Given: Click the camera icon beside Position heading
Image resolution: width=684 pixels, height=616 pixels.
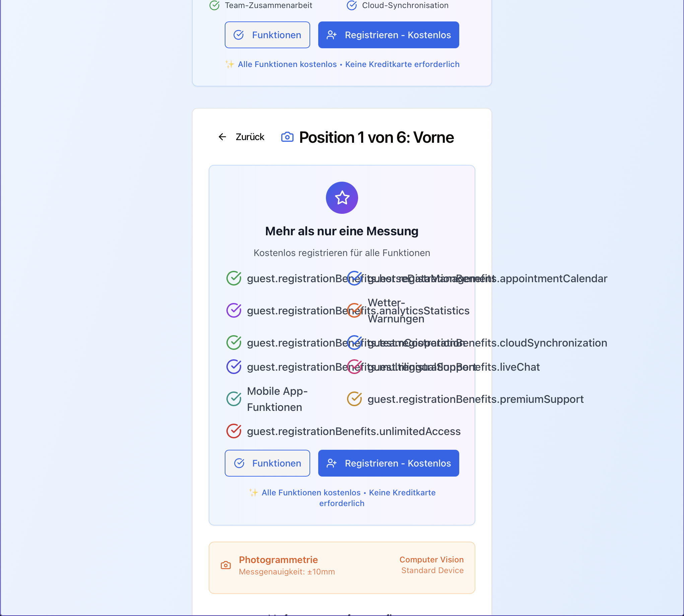Looking at the screenshot, I should point(287,137).
